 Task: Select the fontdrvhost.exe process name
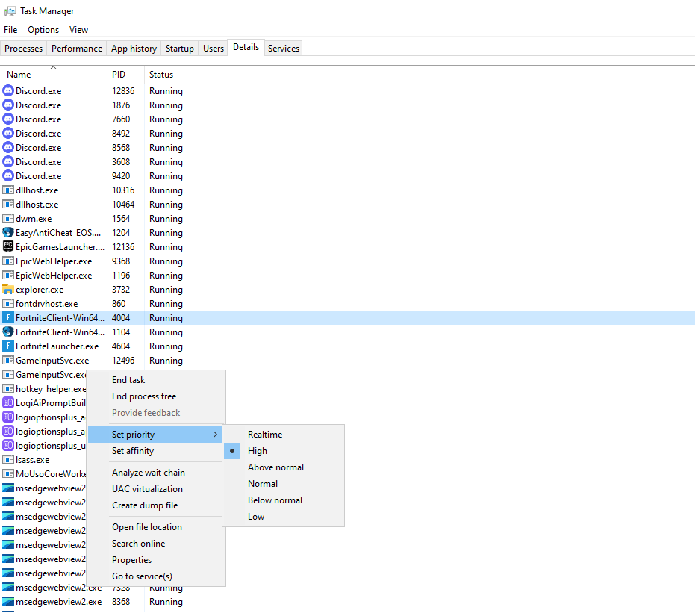click(46, 304)
